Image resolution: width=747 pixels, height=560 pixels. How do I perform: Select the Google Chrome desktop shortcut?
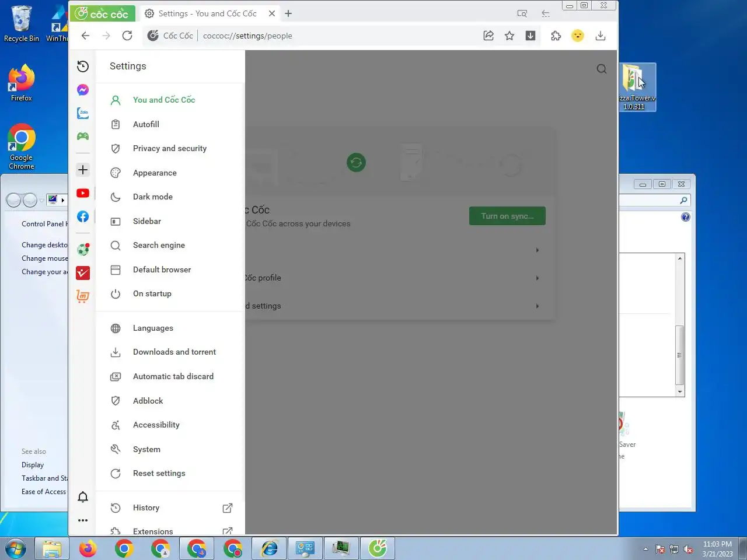click(x=22, y=147)
